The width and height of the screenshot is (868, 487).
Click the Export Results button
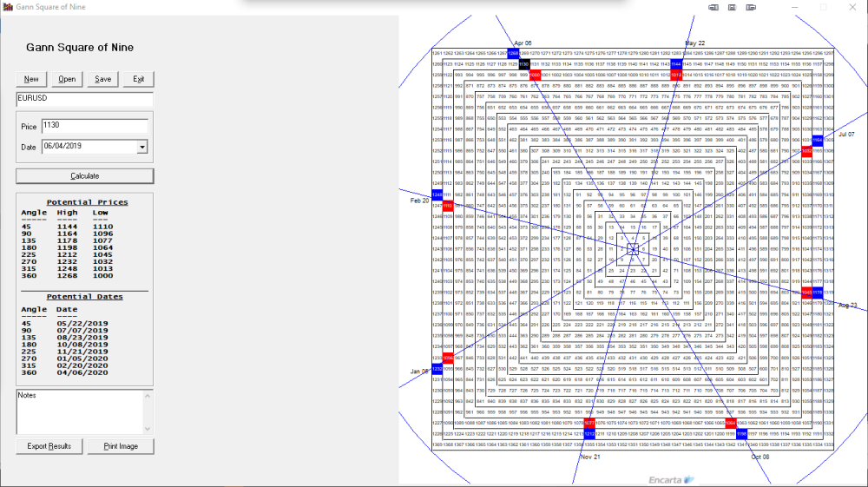[x=48, y=446]
